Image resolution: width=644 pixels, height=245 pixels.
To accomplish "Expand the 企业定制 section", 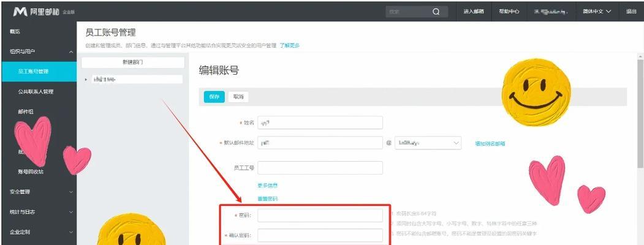I will pyautogui.click(x=38, y=232).
